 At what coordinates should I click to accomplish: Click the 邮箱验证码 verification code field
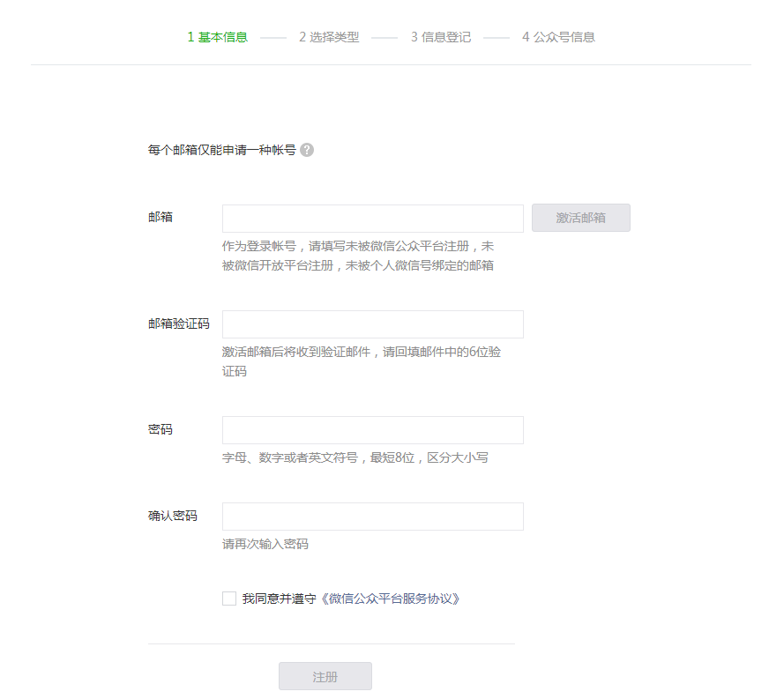coord(372,323)
